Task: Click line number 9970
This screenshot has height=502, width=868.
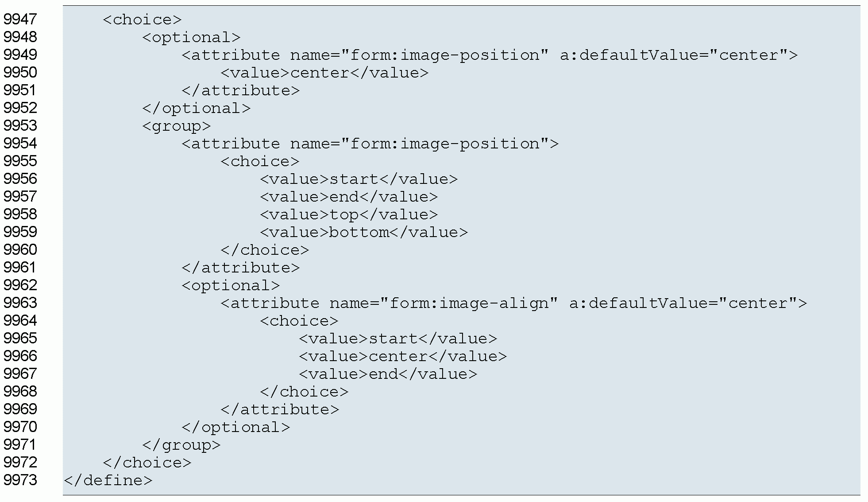Action: 20,427
